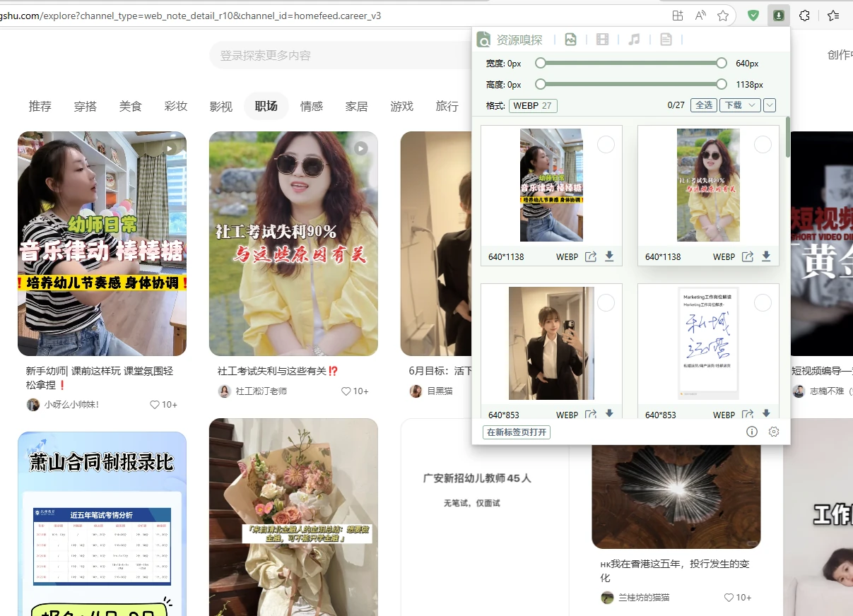
Task: Open yellow-shirt image externally via share icon
Action: [x=748, y=256]
